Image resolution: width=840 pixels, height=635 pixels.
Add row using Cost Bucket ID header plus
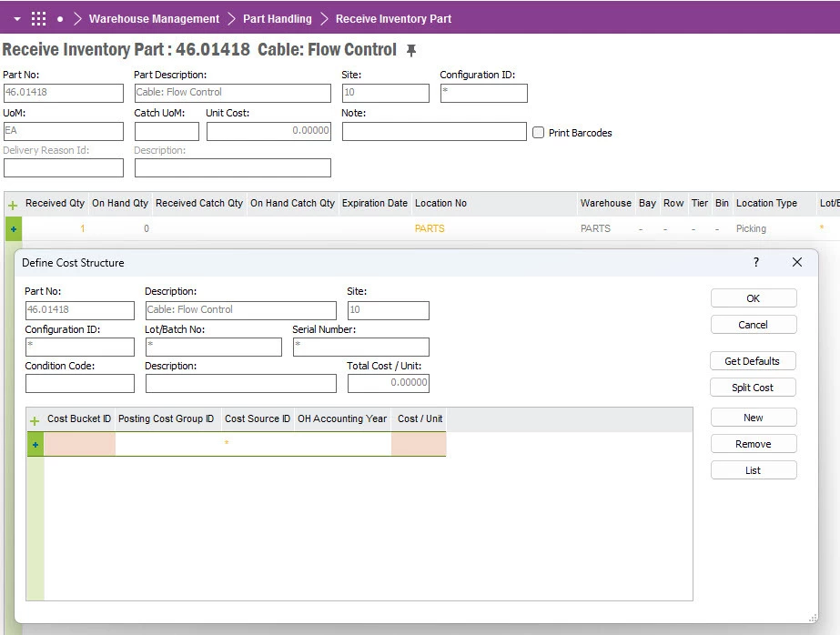(35, 421)
